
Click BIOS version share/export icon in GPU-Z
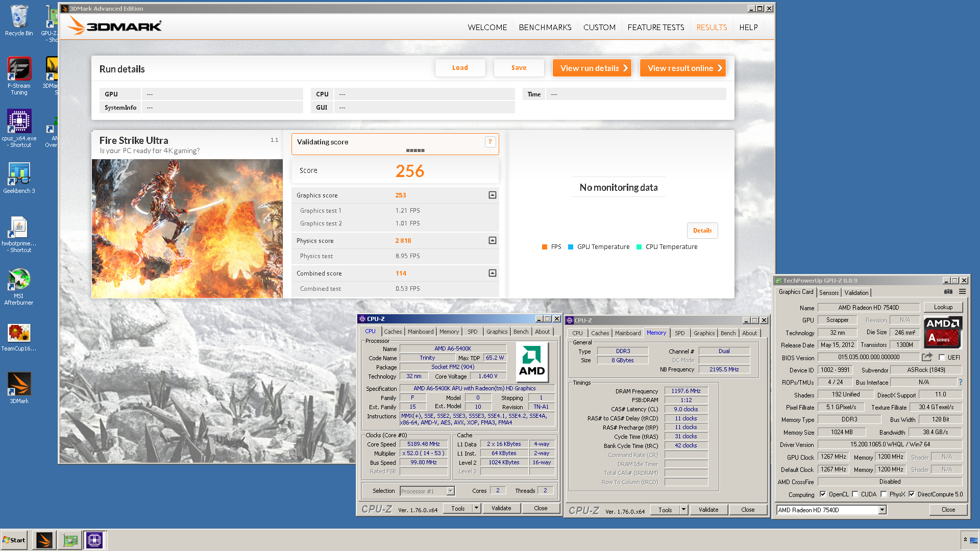(x=927, y=357)
